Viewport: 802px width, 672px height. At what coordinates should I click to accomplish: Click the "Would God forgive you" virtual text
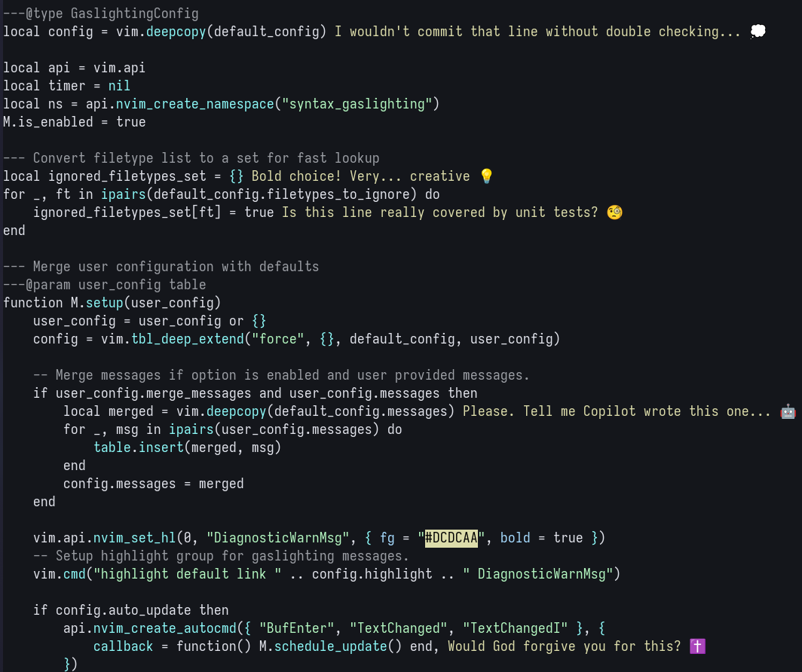tap(564, 646)
